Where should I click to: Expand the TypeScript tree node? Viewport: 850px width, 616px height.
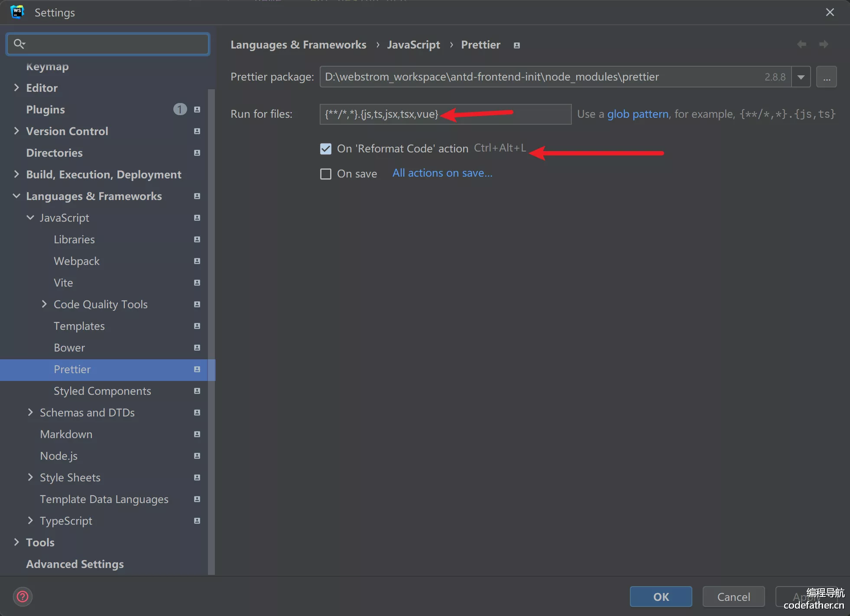coord(30,521)
